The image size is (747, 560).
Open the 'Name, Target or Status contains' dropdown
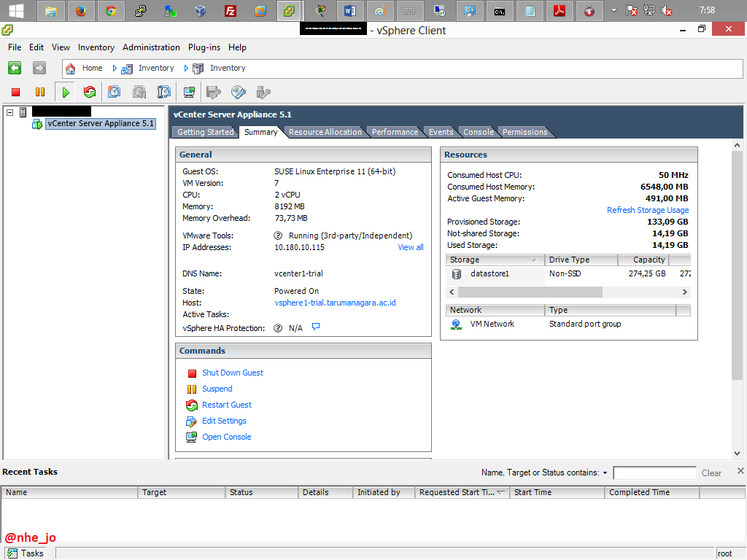(x=605, y=472)
